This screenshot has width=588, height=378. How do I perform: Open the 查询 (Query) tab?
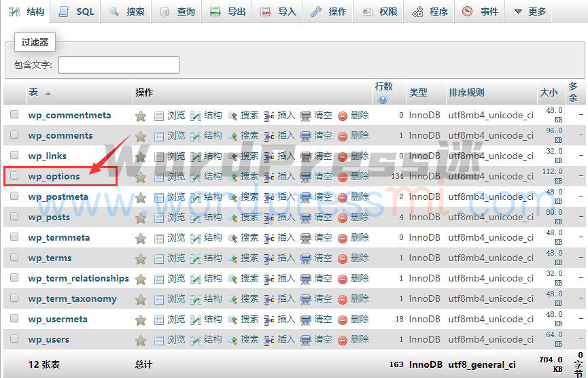click(177, 12)
